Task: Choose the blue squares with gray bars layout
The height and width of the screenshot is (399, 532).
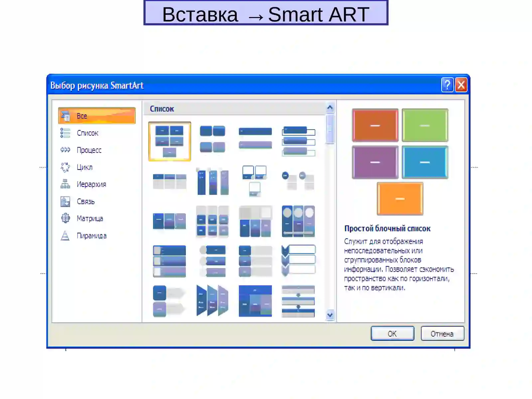Action: 255,261
